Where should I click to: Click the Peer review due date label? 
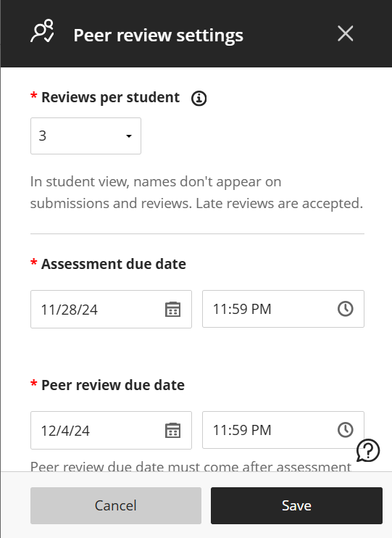pos(113,385)
